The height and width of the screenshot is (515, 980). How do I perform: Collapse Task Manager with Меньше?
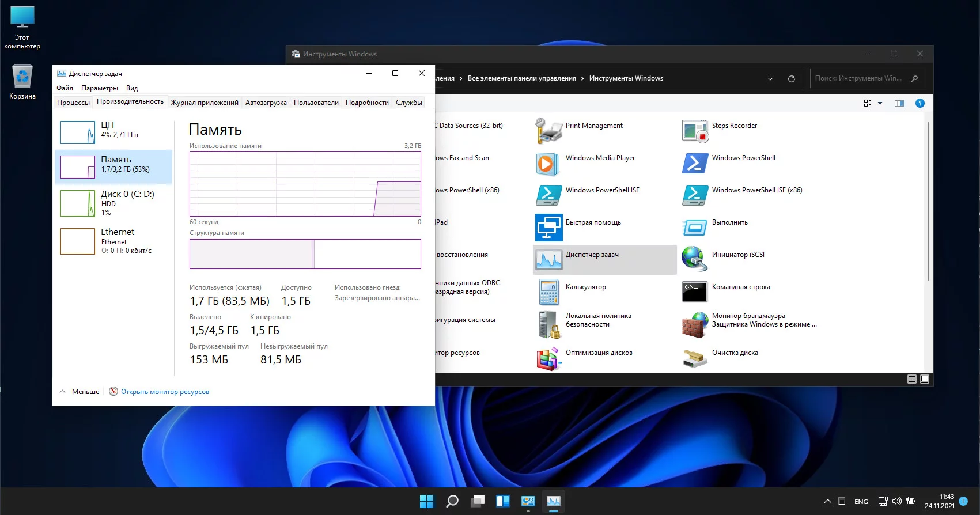point(80,392)
